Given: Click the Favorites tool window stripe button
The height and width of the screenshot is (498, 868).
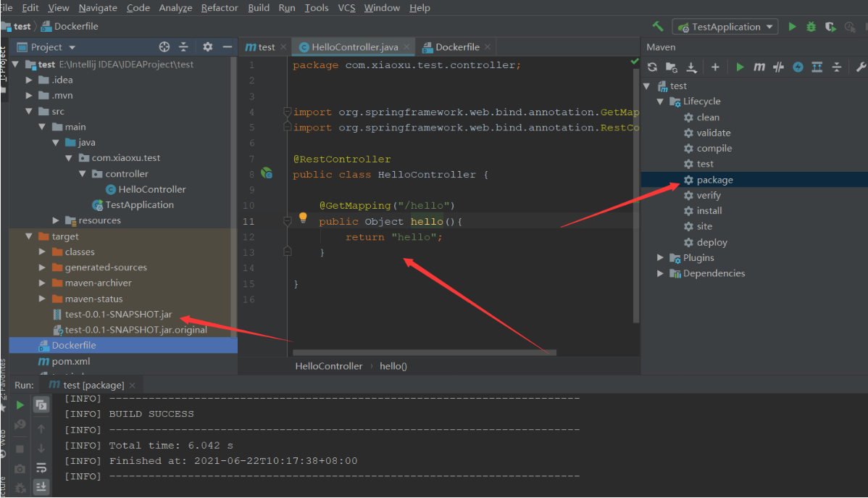Looking at the screenshot, I should tap(4, 385).
